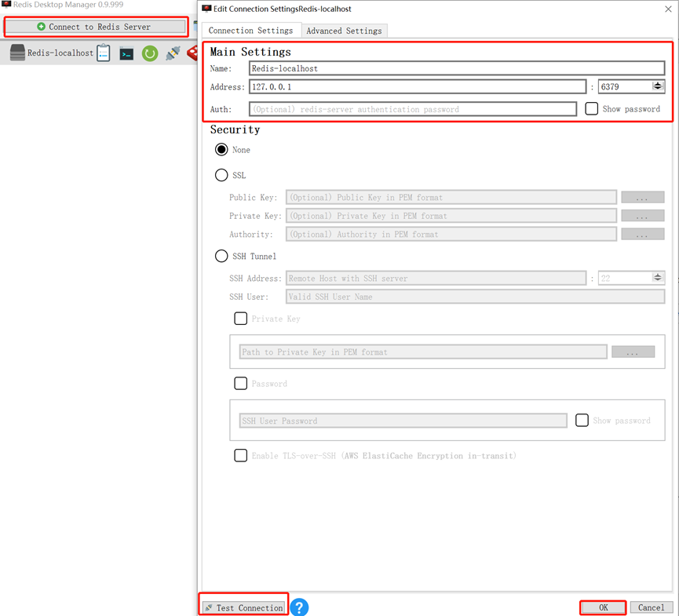
Task: Click the Auth password field
Action: tap(413, 109)
